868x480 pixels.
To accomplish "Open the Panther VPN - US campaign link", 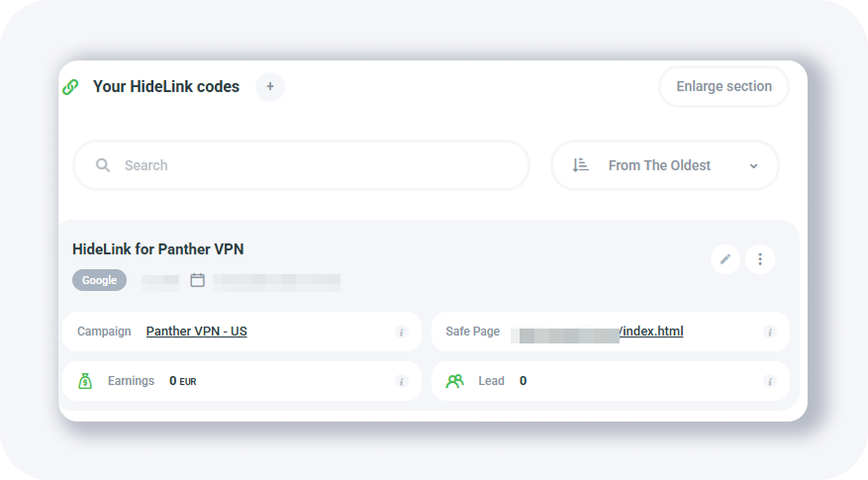I will click(197, 332).
